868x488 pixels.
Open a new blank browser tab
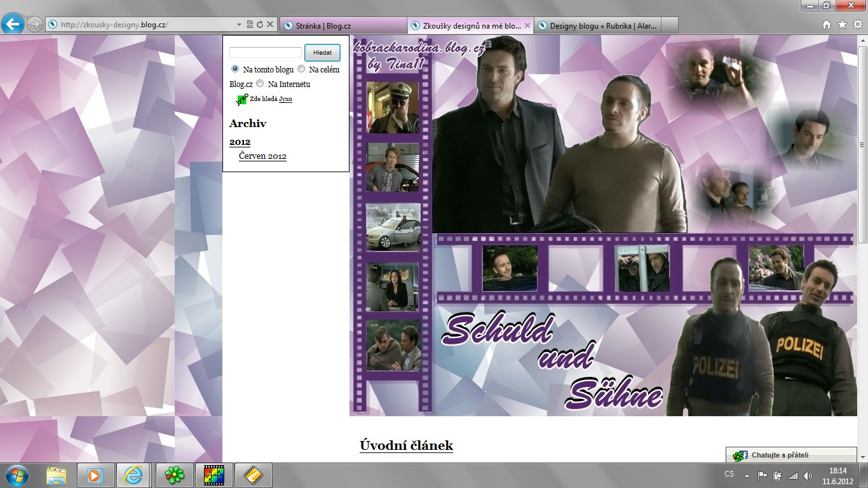pyautogui.click(x=670, y=25)
